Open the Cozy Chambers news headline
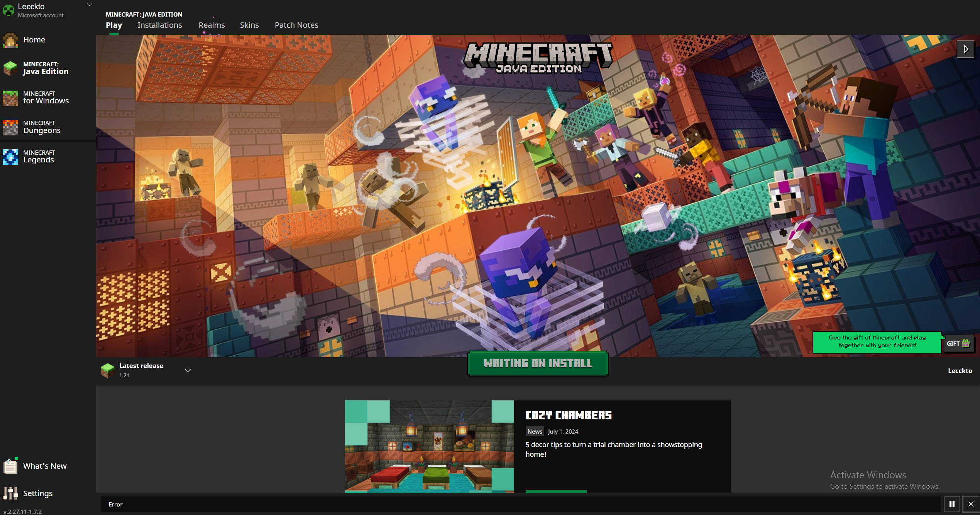980x515 pixels. click(568, 415)
